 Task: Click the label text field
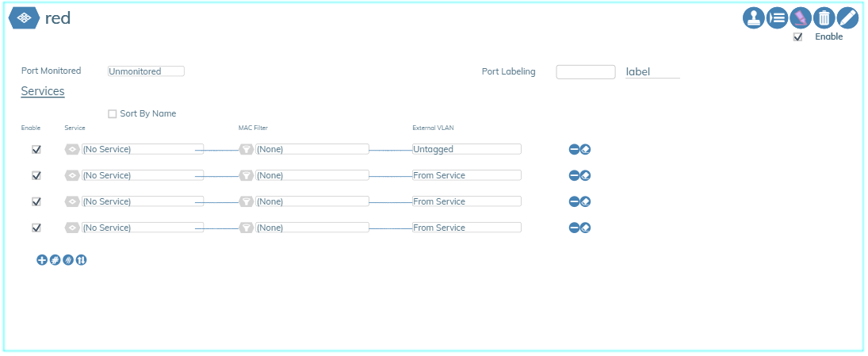[652, 72]
